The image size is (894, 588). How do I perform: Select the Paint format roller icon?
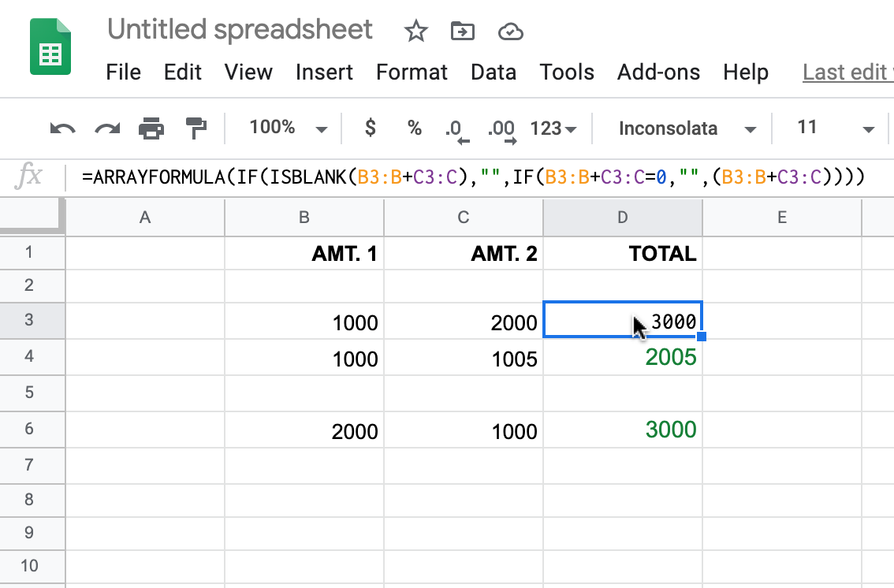196,128
